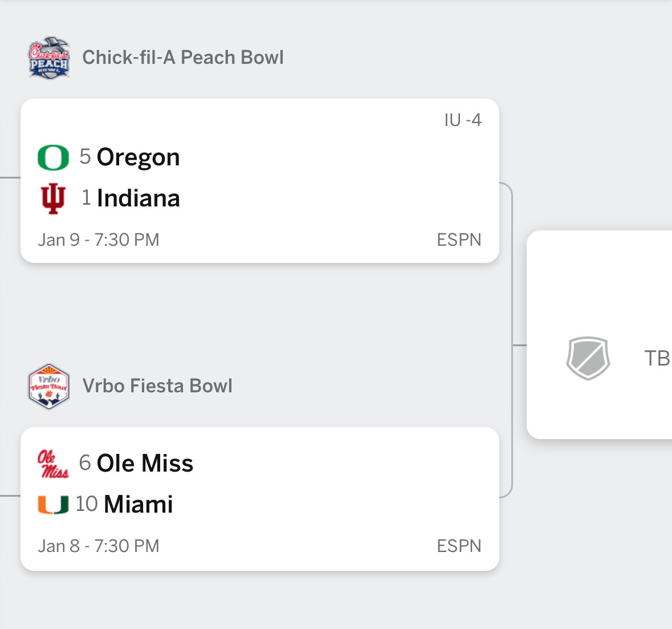Screen dimensions: 672x629
Task: Select the Ole Miss team name
Action: click(x=145, y=464)
